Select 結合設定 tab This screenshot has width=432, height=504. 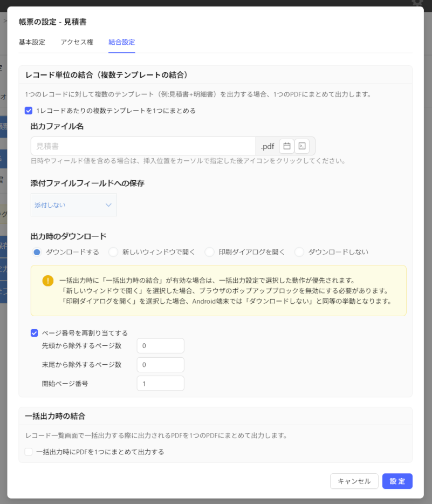click(122, 42)
